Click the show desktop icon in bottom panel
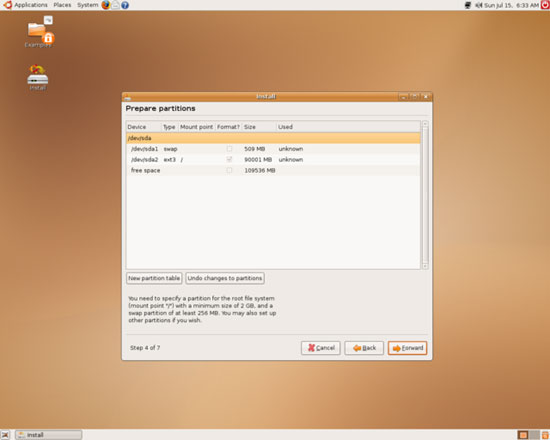550x440 pixels. [x=5, y=435]
